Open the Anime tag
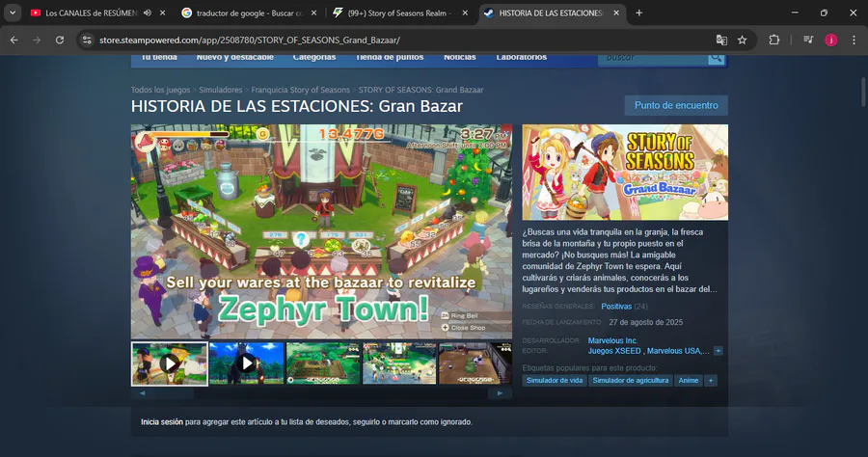The width and height of the screenshot is (868, 457). click(688, 381)
